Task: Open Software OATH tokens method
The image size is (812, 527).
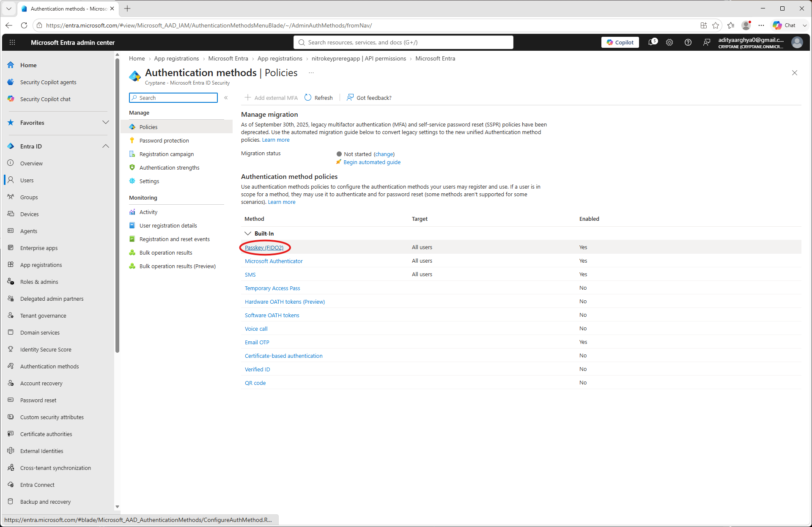Action: tap(272, 315)
